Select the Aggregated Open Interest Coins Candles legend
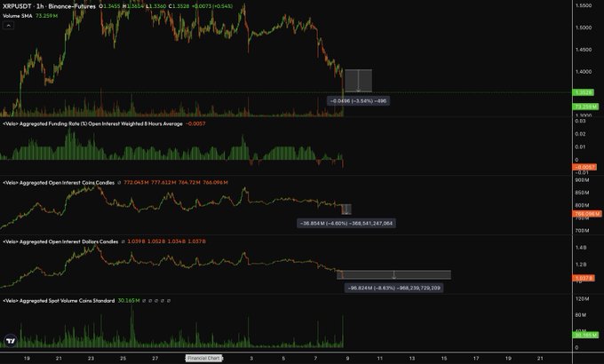This screenshot has width=604, height=364. coord(59,183)
